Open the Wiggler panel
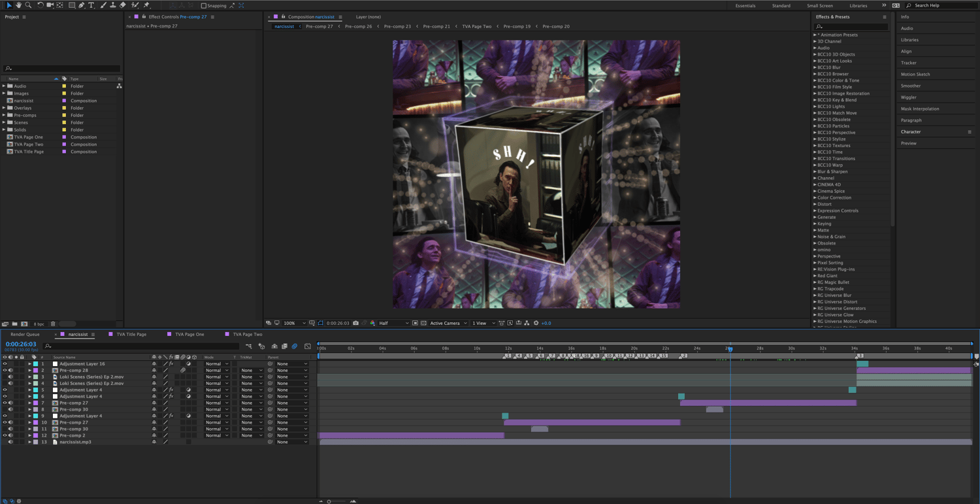The image size is (980, 504). [x=909, y=97]
